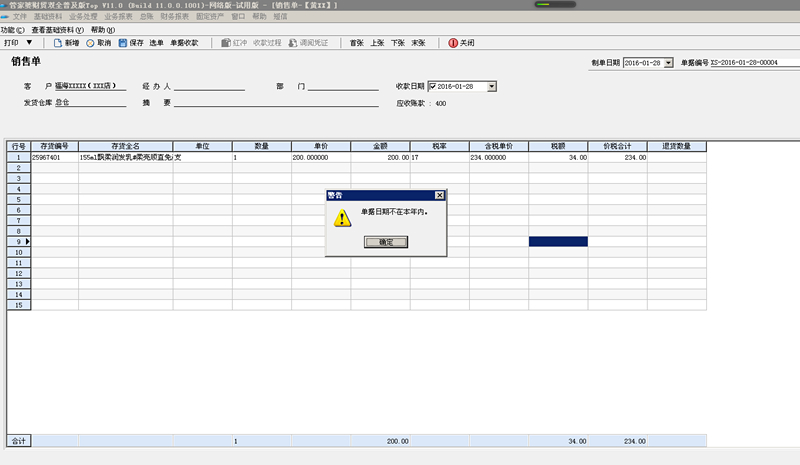Click the 经办人 input field
800x465 pixels.
coord(208,87)
